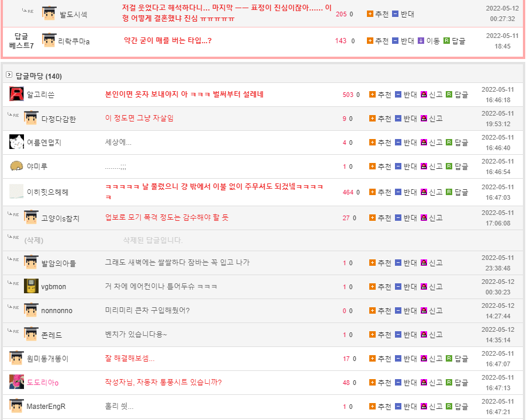Downvote 발도시섹 reply with 반대 icon

point(395,14)
